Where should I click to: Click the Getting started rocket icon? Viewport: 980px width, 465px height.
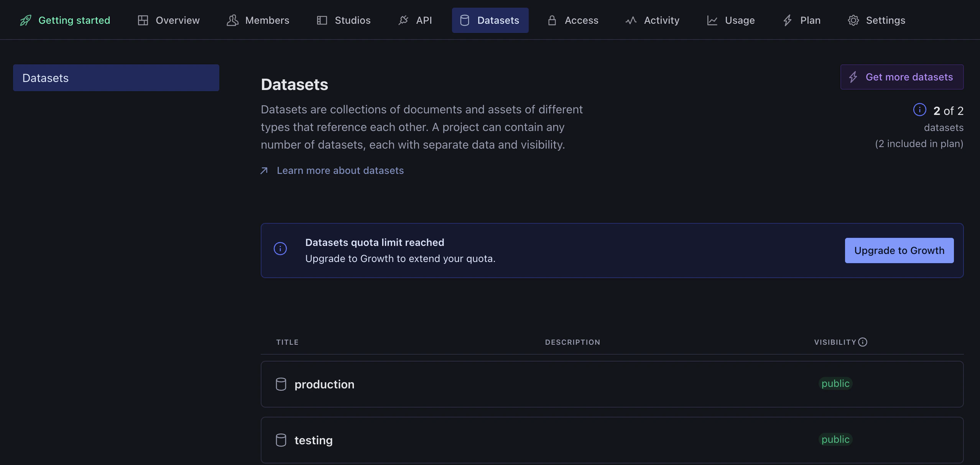click(26, 20)
